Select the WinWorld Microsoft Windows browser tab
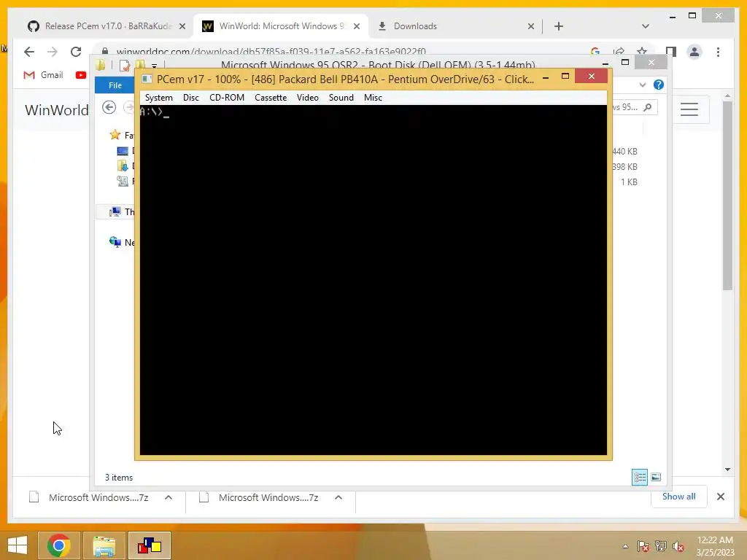This screenshot has height=560, width=747. click(x=281, y=26)
